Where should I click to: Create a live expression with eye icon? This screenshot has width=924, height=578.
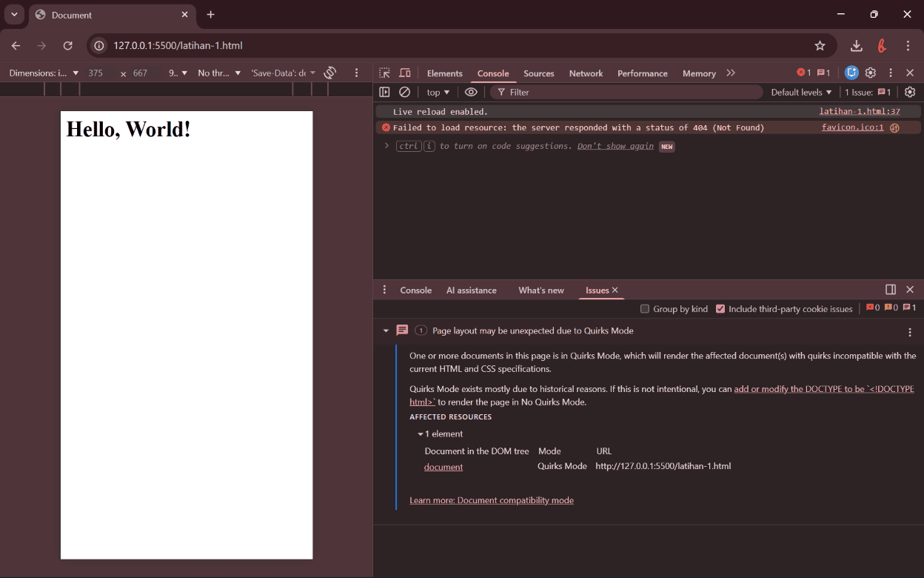(471, 92)
